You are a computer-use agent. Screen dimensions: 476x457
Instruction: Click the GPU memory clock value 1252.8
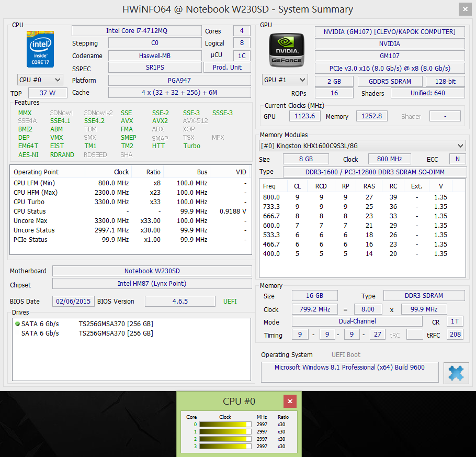click(x=371, y=116)
